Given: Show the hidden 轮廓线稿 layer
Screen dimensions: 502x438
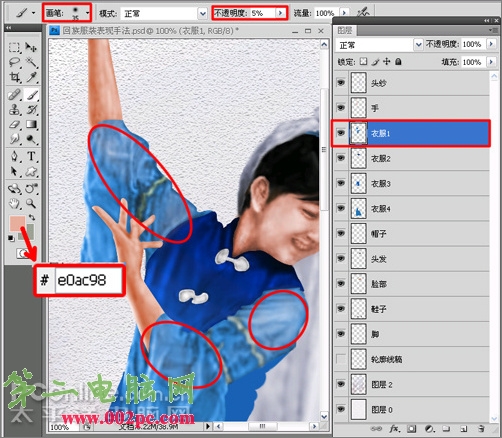Looking at the screenshot, I should pyautogui.click(x=341, y=359).
